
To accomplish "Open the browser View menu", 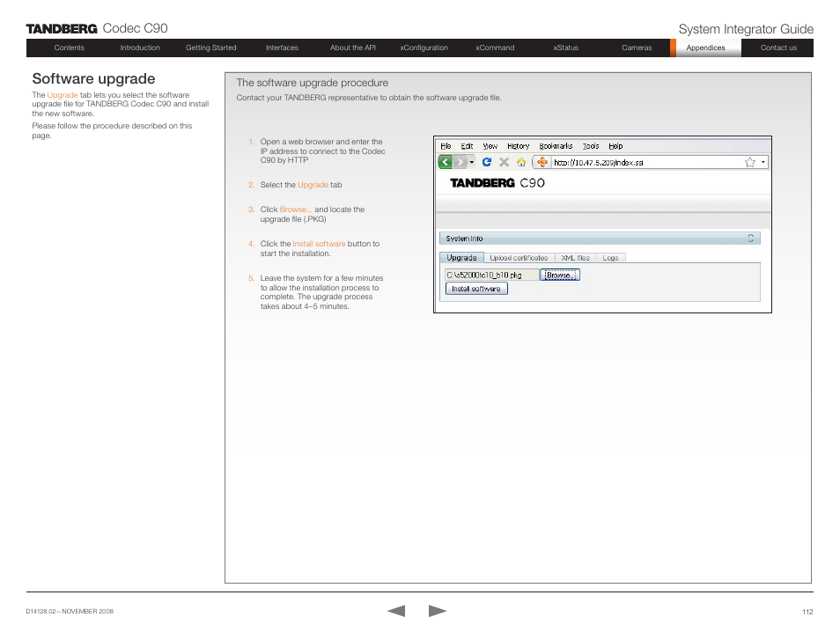I will [x=490, y=146].
